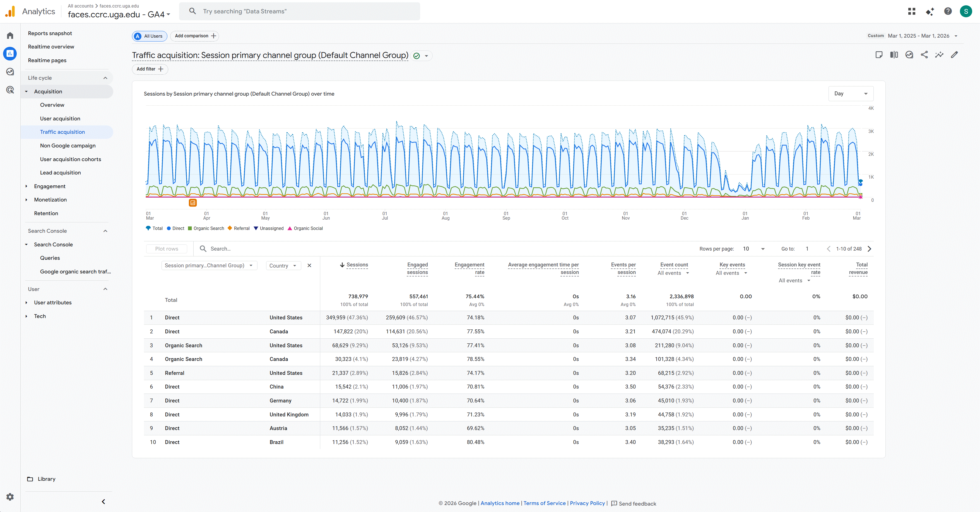Open the Explore icon in left rail
Viewport: 980px width, 512px height.
coord(10,72)
